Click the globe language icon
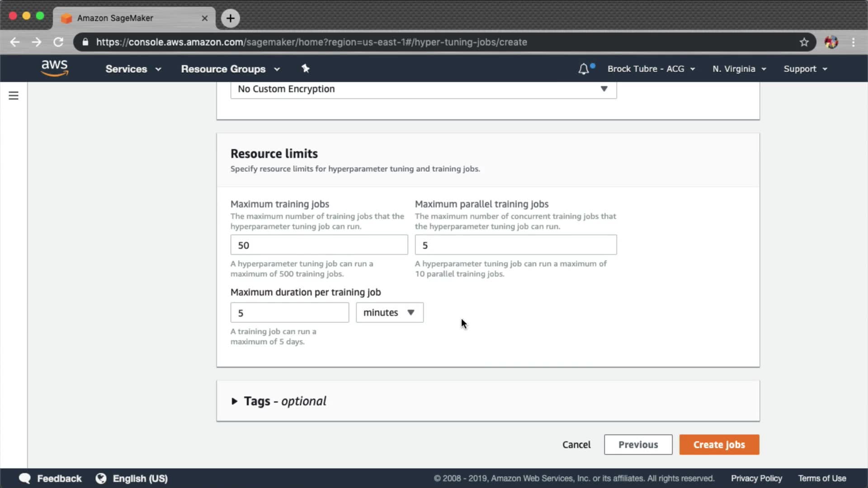The width and height of the screenshot is (868, 488). pyautogui.click(x=101, y=478)
